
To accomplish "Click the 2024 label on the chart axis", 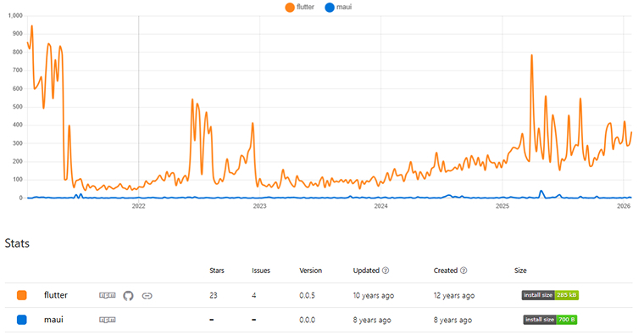I will tap(380, 206).
